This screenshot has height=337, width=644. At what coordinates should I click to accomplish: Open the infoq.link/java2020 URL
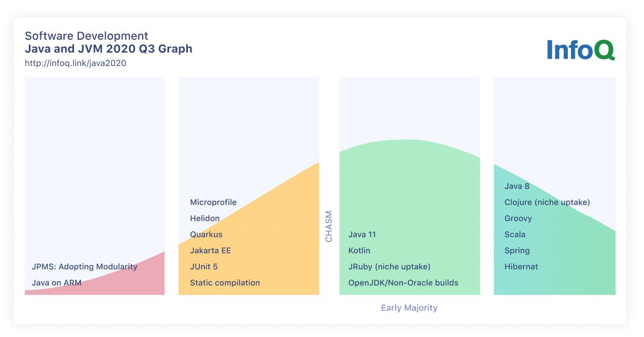(x=75, y=63)
